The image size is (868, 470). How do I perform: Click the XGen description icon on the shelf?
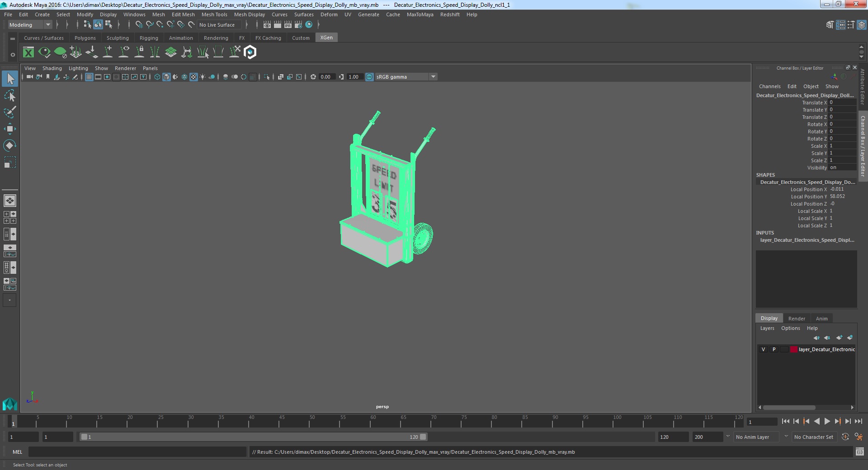[28, 52]
